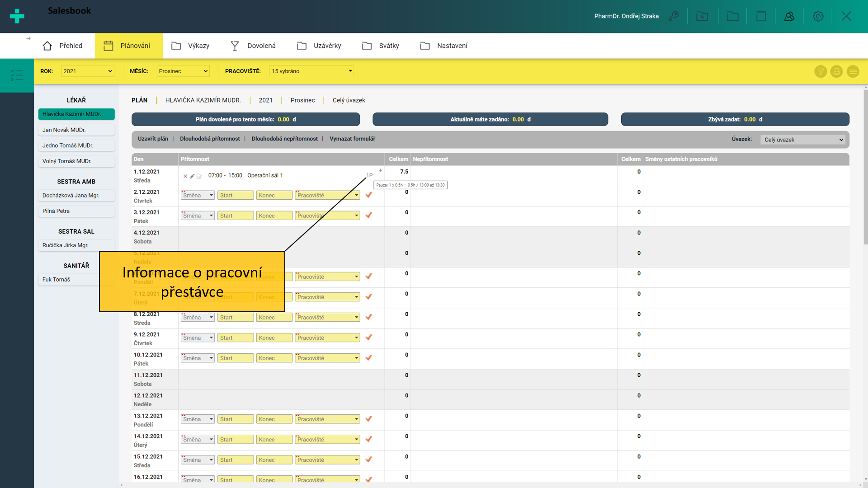Viewport: 868px width, 488px height.
Task: Open Směna dropdown for 3.12.2021
Action: [x=198, y=216]
